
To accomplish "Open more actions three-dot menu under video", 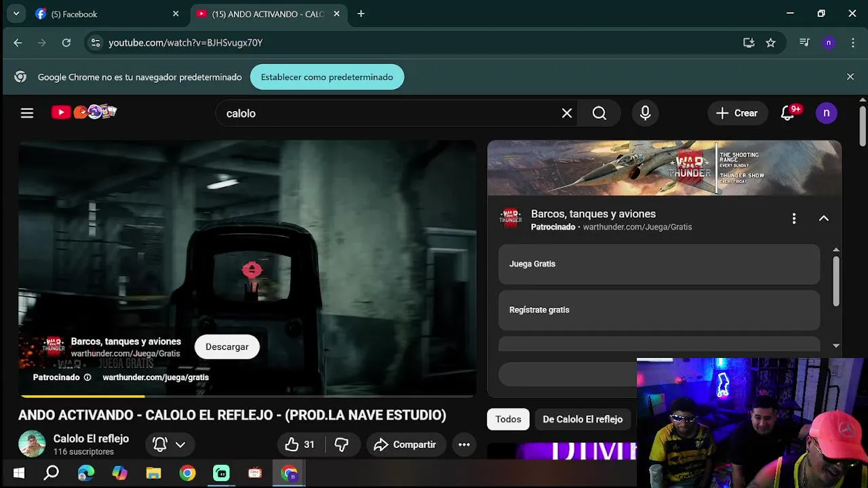I will [464, 445].
